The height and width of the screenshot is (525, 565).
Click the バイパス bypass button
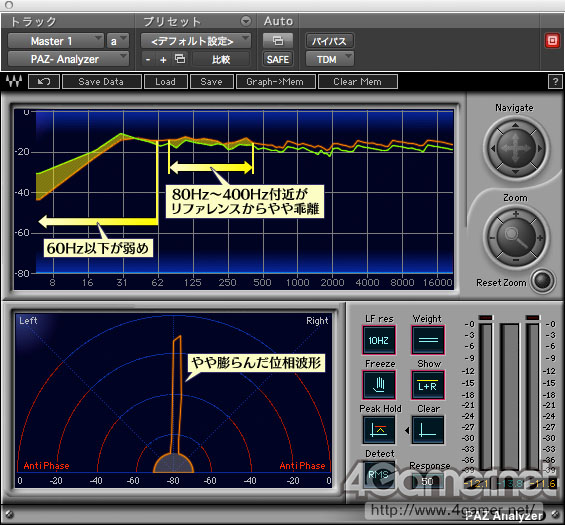[330, 41]
